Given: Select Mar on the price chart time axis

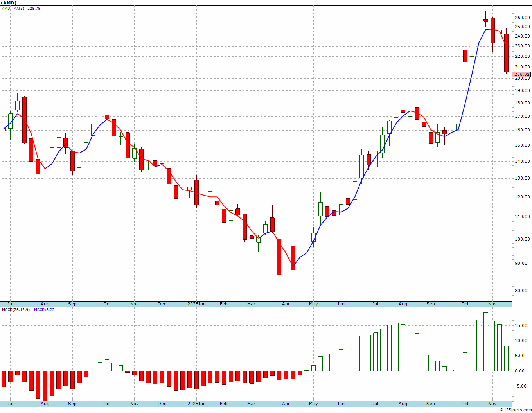Looking at the screenshot, I should point(252,304).
